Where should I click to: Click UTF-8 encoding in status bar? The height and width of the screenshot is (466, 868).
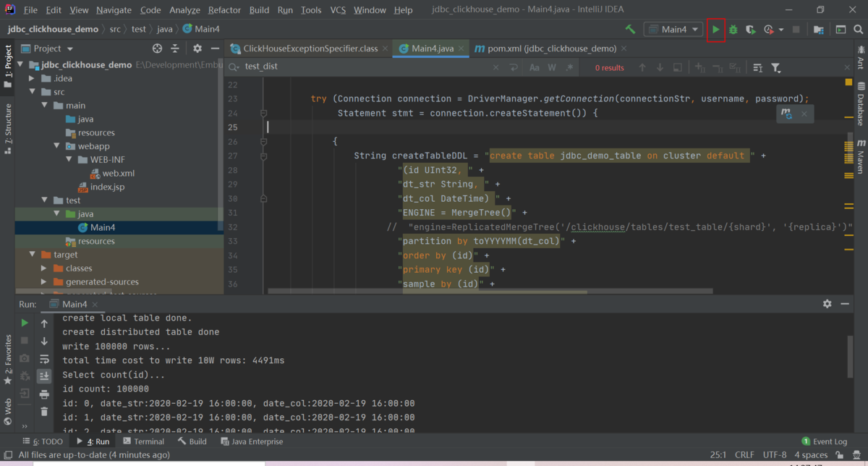[775, 455]
